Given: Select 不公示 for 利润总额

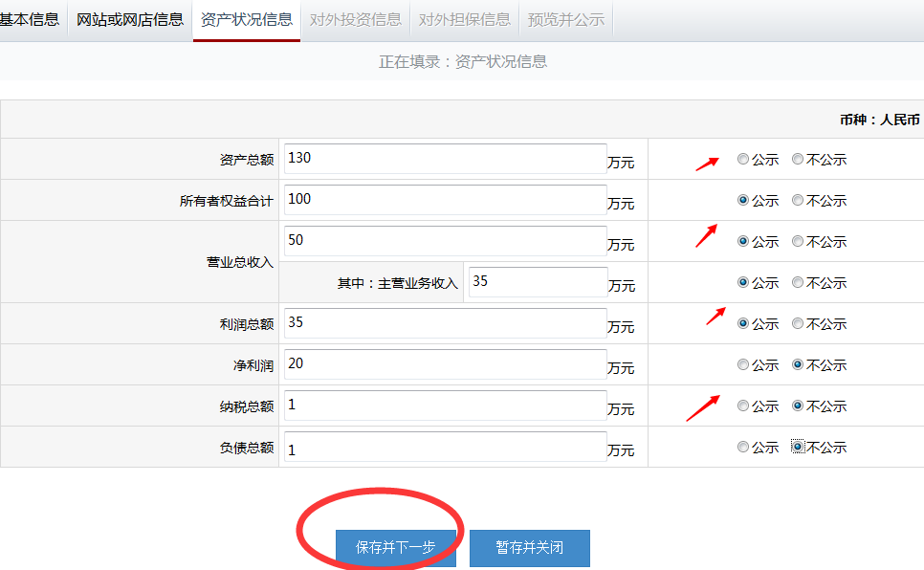Looking at the screenshot, I should click(797, 323).
